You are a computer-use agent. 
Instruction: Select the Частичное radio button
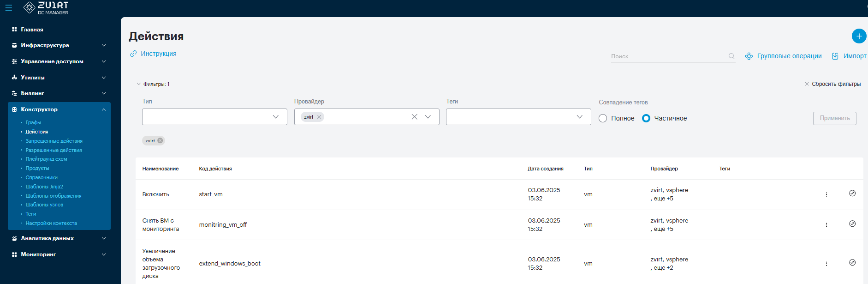click(646, 118)
